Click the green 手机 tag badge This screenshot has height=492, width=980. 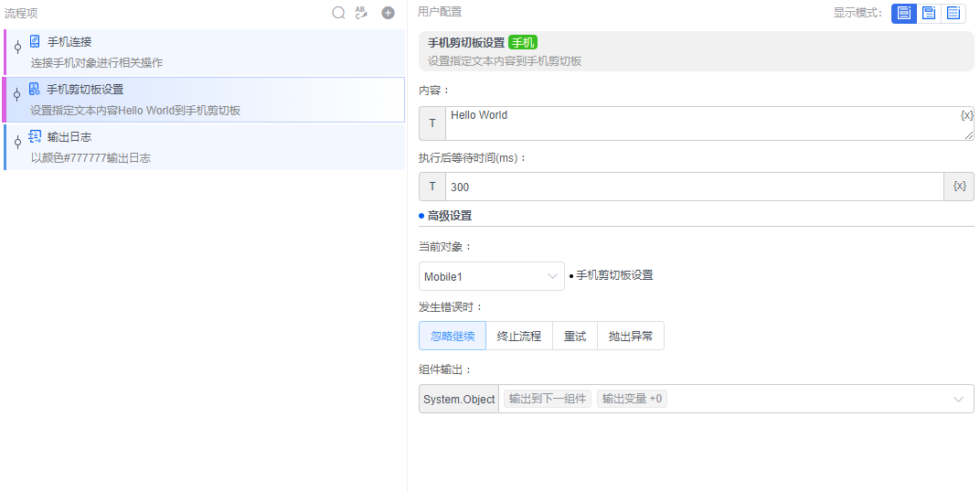523,42
